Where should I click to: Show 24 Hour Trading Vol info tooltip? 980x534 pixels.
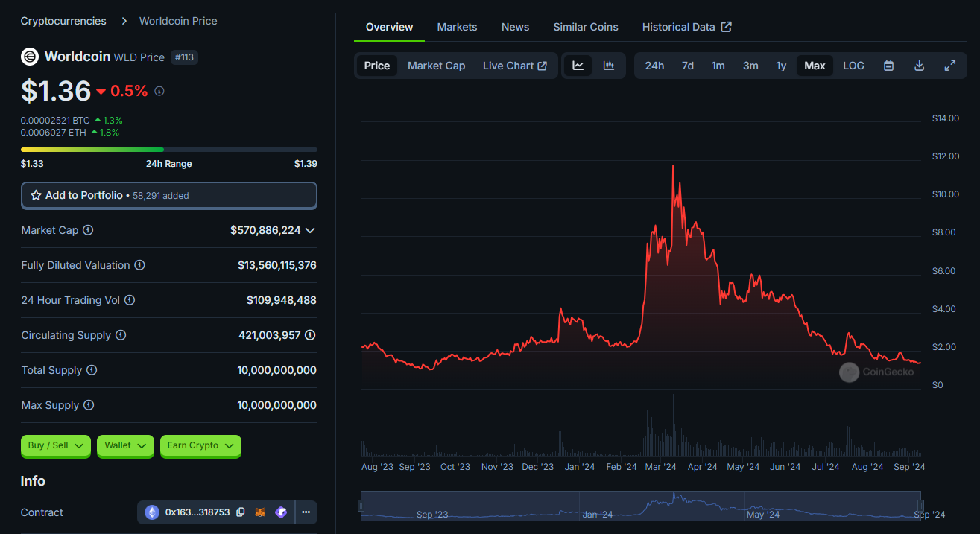[x=130, y=300]
